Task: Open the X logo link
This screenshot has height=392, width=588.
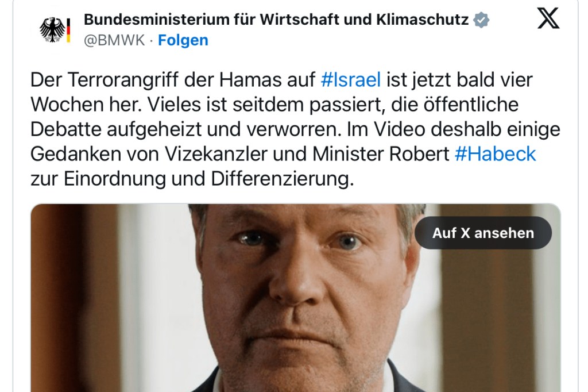Action: click(x=548, y=18)
